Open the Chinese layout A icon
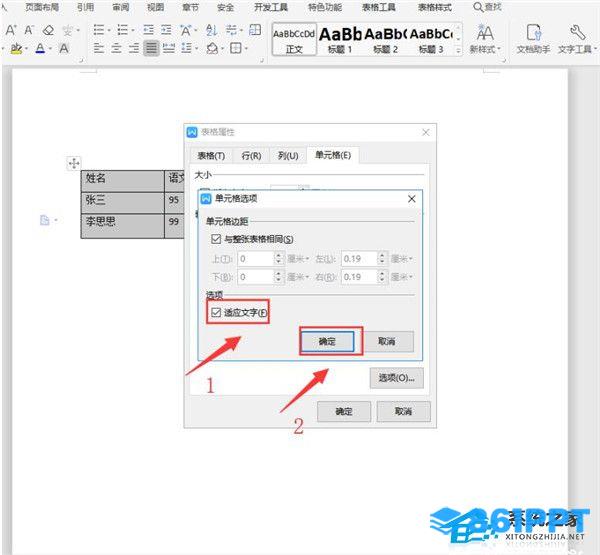The image size is (600, 555). click(x=186, y=30)
